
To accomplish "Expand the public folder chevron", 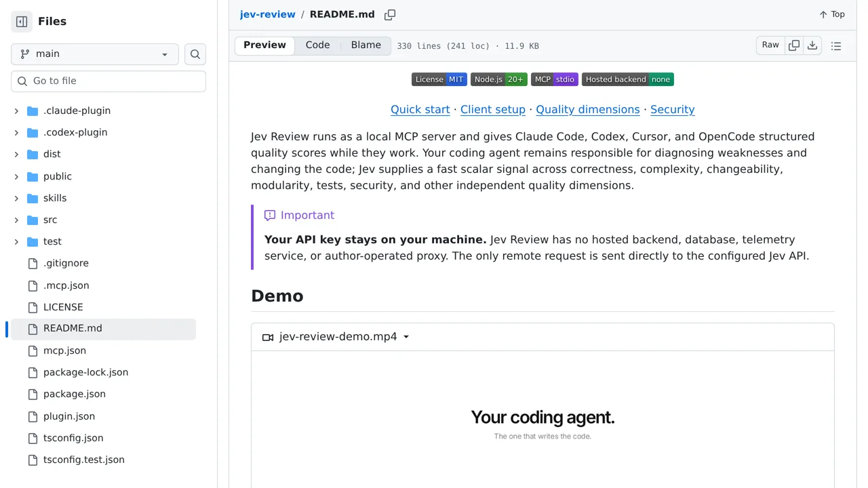I will click(x=16, y=176).
